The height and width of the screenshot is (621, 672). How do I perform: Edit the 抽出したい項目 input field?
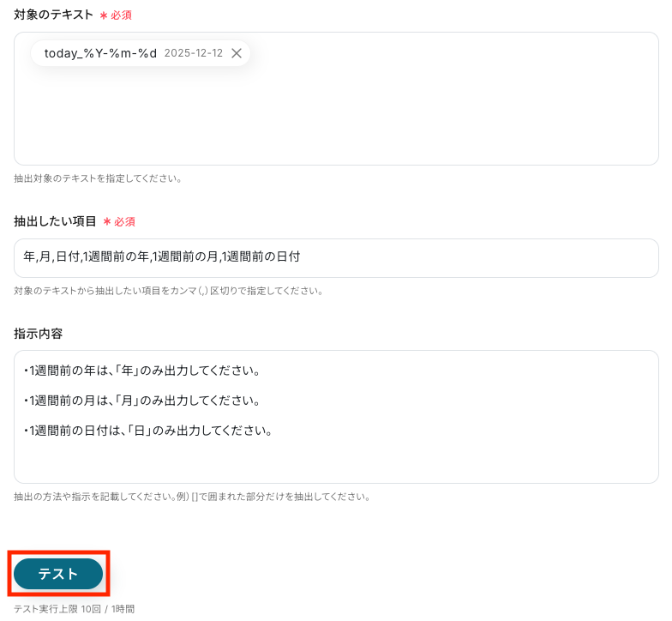336,258
